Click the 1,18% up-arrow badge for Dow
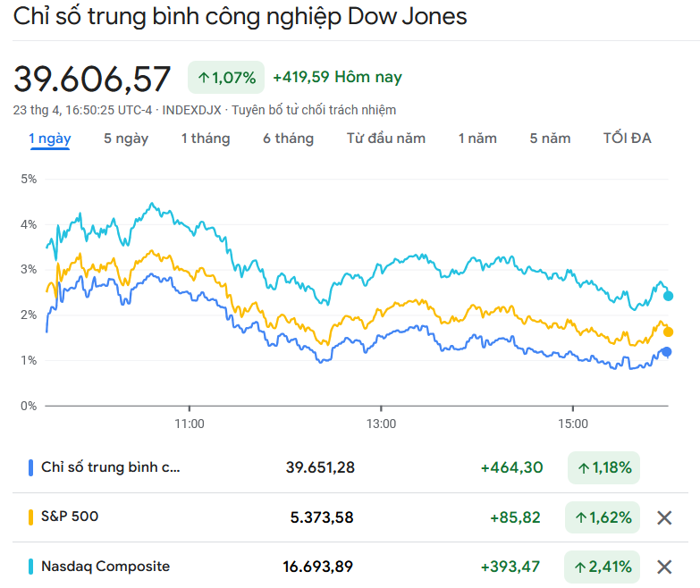700x588 pixels. pyautogui.click(x=604, y=467)
